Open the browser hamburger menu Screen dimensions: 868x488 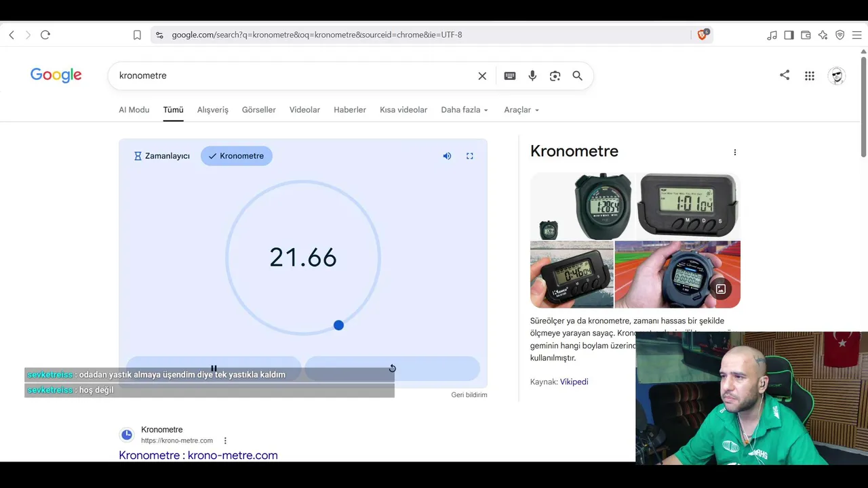point(856,35)
